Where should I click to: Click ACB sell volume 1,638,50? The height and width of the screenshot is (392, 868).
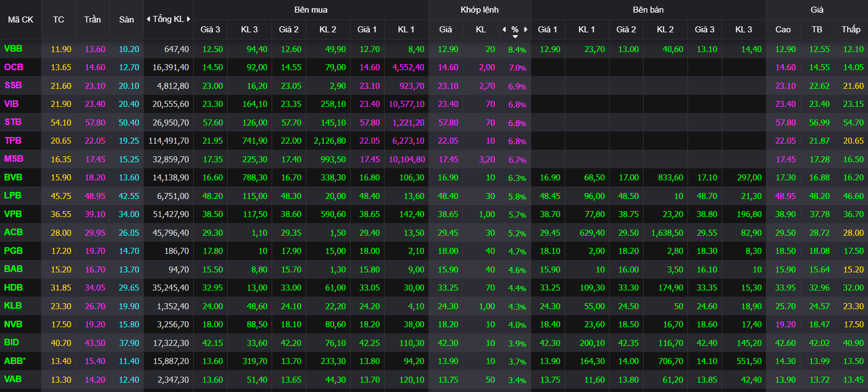[667, 233]
